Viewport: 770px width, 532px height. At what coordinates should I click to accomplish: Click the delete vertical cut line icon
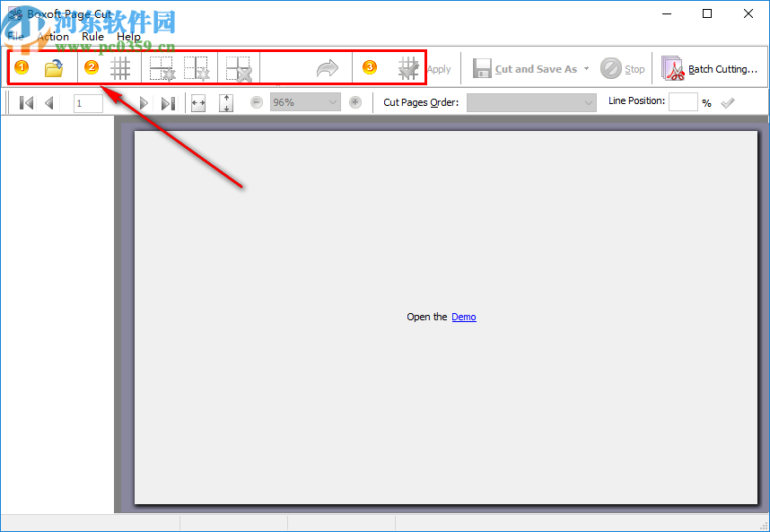click(x=198, y=68)
